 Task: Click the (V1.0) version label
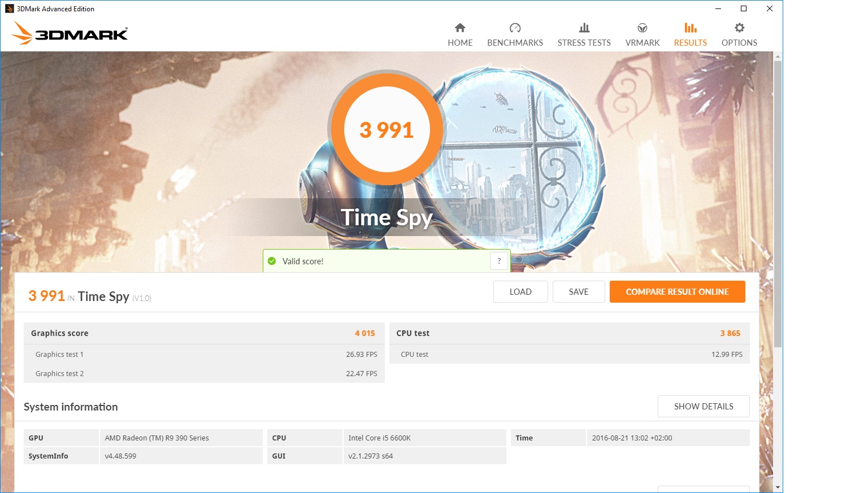[x=142, y=298]
